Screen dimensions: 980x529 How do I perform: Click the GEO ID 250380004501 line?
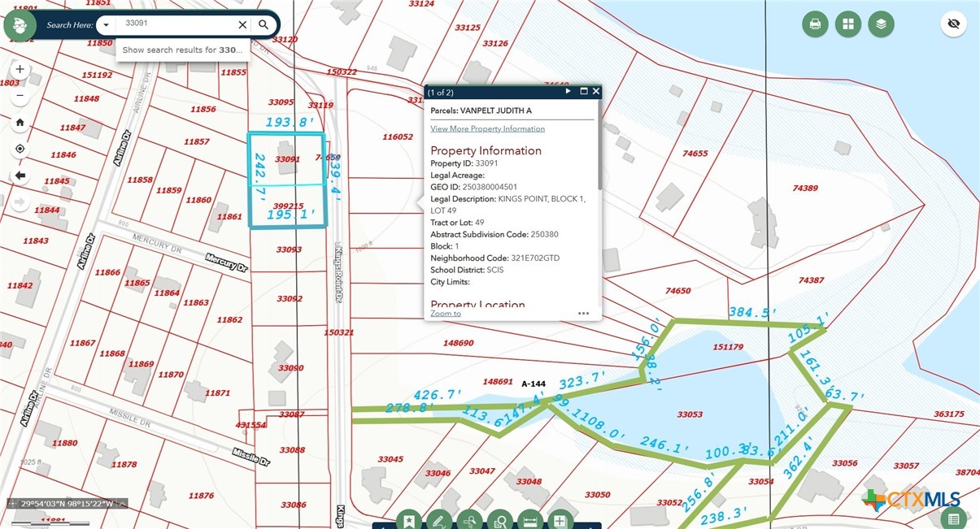coord(473,187)
